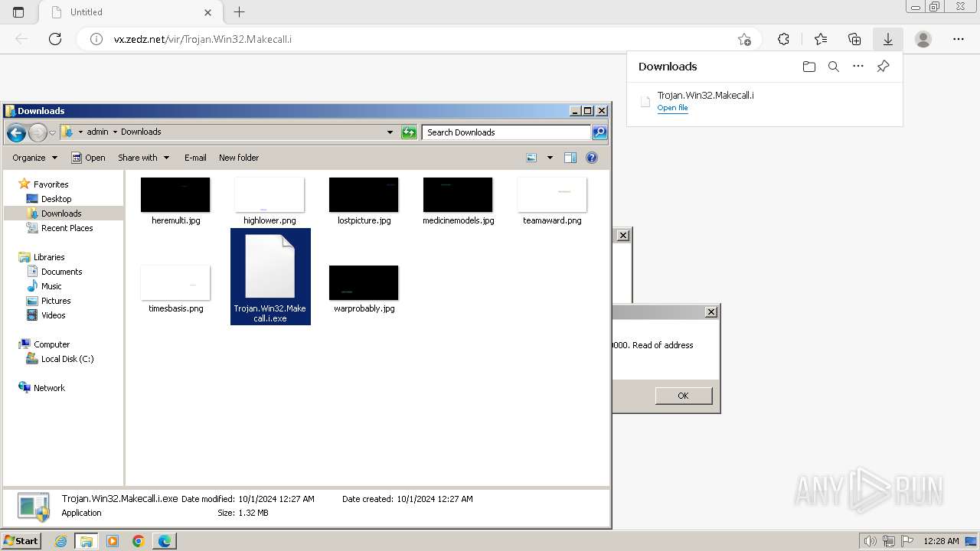The height and width of the screenshot is (551, 980).
Task: Click E-mail in Explorer toolbar
Action: (x=195, y=158)
